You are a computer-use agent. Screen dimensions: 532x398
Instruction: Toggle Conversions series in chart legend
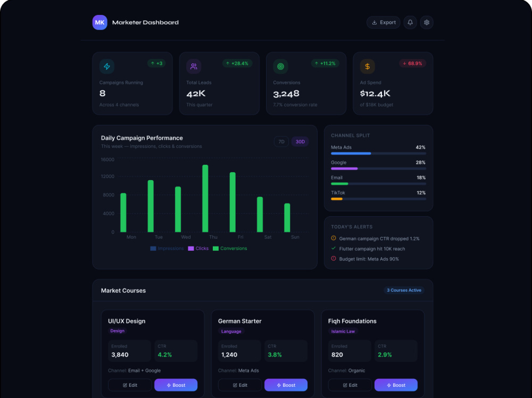click(230, 249)
